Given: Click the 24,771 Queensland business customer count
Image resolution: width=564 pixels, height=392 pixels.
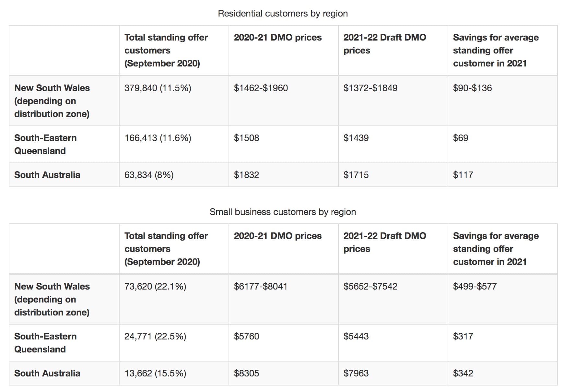Looking at the screenshot, I should 156,336.
